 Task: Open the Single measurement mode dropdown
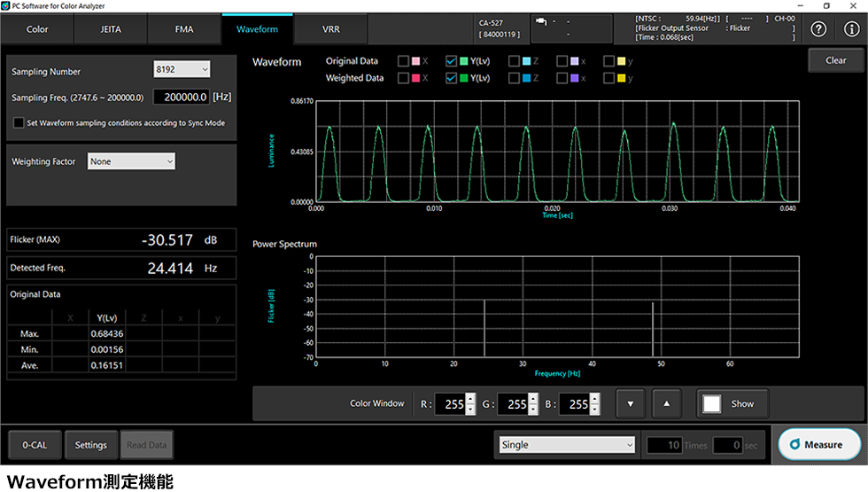point(567,445)
